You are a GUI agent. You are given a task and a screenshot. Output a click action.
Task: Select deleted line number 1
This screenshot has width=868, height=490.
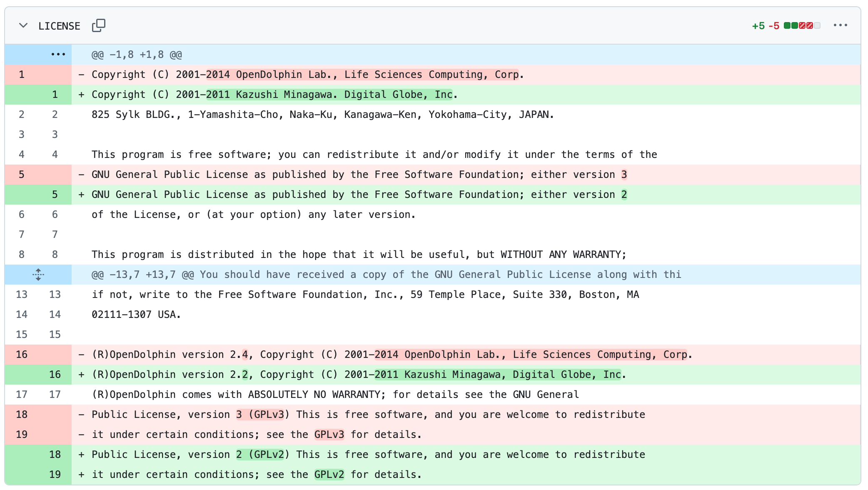click(22, 75)
